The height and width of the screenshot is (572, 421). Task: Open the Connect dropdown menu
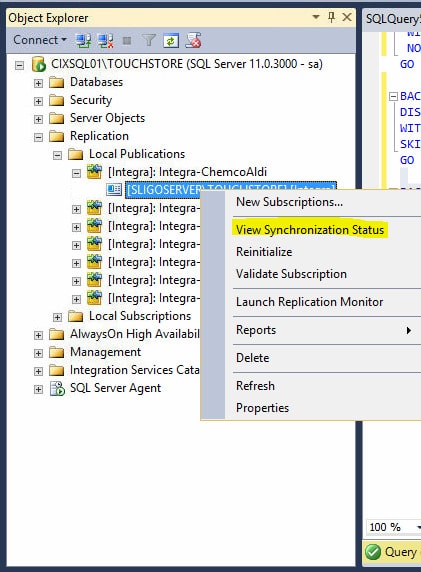click(40, 40)
